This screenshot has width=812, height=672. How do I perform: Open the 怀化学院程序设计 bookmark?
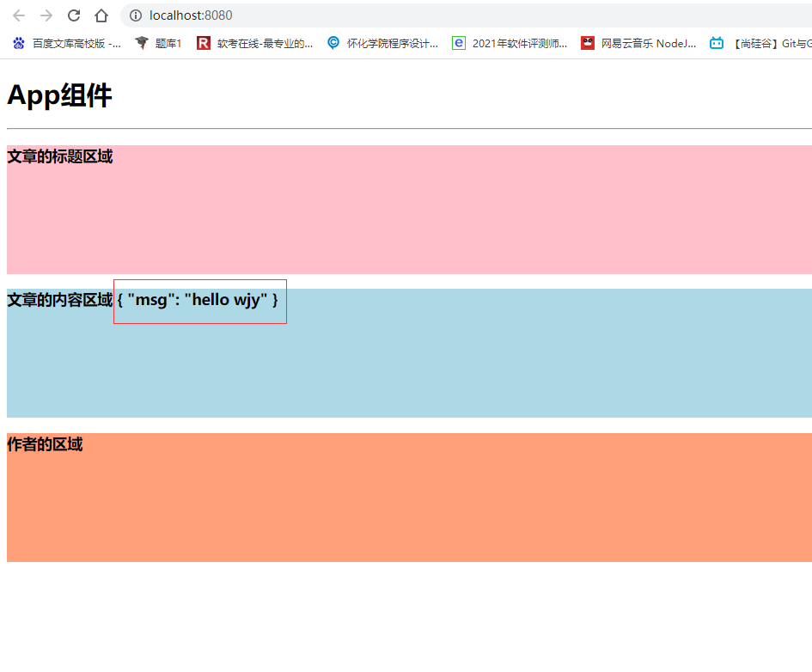(x=382, y=44)
